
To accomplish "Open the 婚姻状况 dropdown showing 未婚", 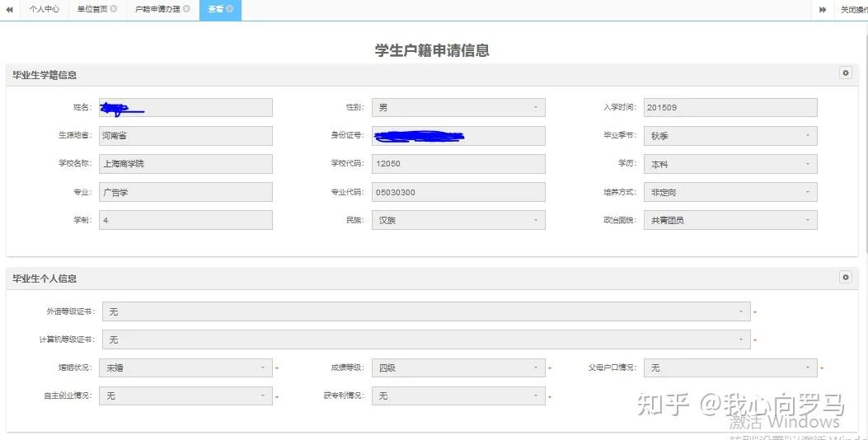I will point(186,367).
